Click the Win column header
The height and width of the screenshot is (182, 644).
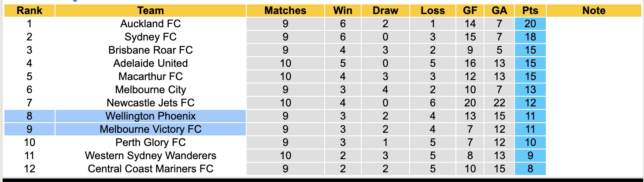[343, 11]
